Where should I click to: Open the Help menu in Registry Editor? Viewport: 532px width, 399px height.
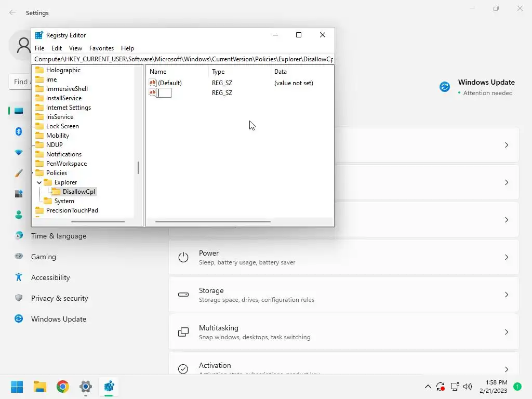127,48
